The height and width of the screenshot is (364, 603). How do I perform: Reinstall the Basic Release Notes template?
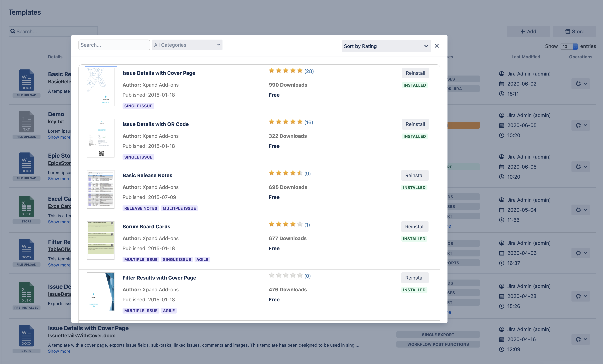415,175
